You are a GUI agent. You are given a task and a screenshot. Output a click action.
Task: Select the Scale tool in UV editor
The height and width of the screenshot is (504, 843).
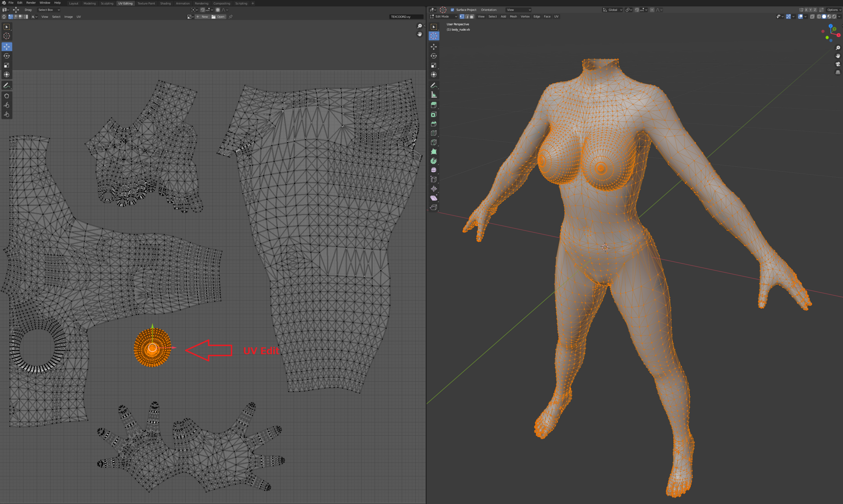(x=7, y=65)
